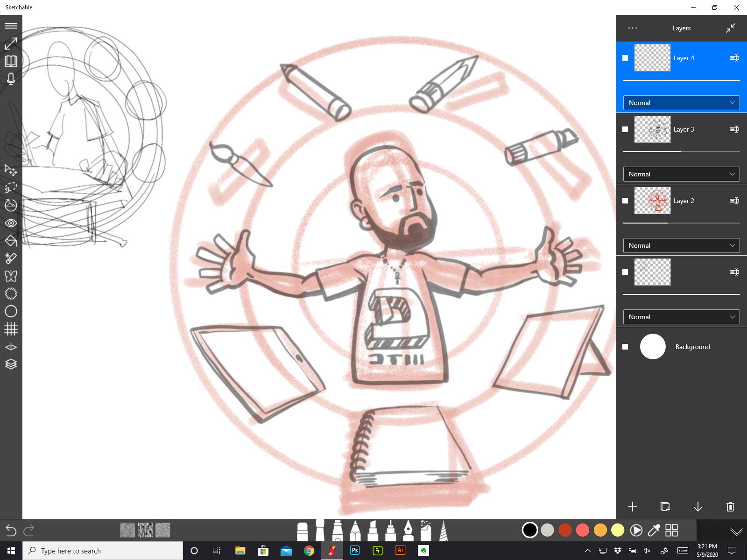Select Layer 3 thumbnail
747x560 pixels.
coord(653,129)
